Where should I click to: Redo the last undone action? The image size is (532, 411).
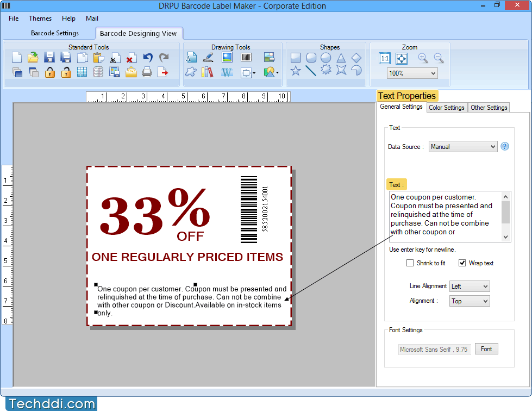(164, 58)
